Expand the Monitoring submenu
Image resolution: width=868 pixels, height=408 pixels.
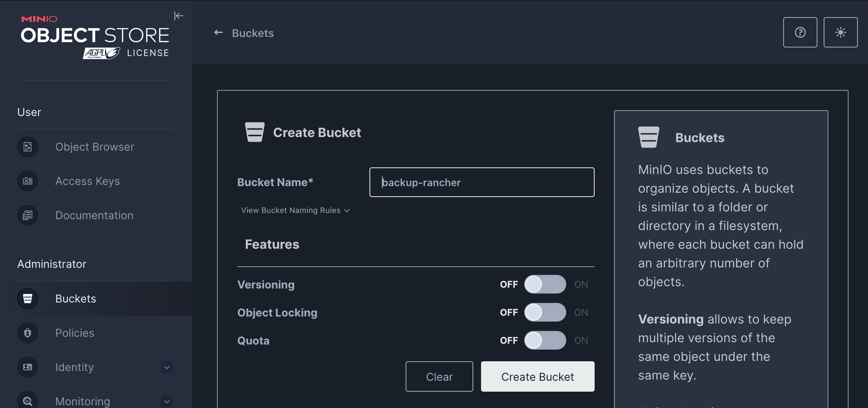coord(166,401)
